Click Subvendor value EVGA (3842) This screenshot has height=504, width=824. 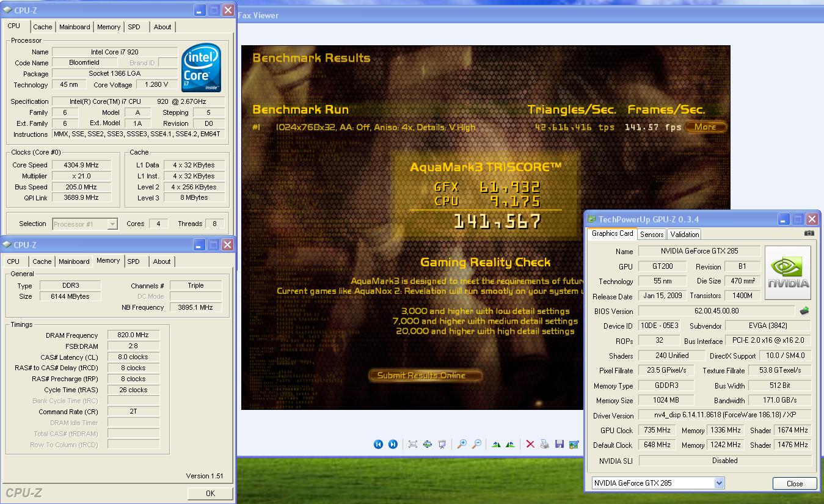(768, 326)
